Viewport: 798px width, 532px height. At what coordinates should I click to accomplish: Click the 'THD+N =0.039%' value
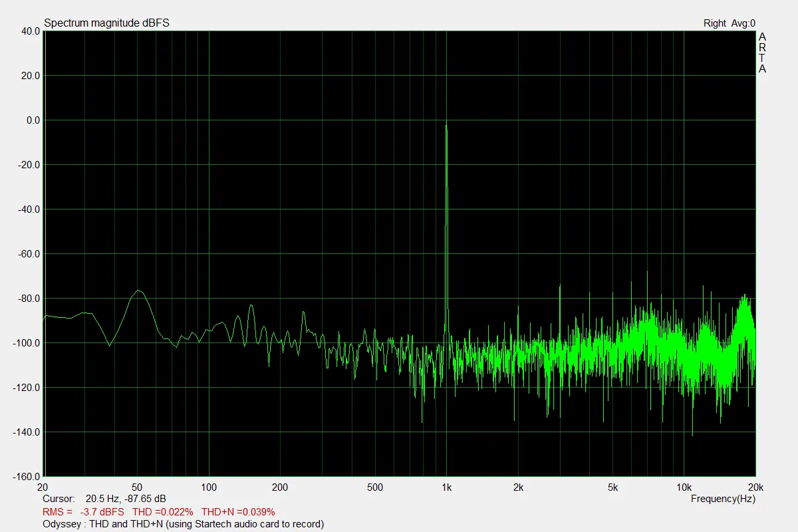tap(238, 512)
